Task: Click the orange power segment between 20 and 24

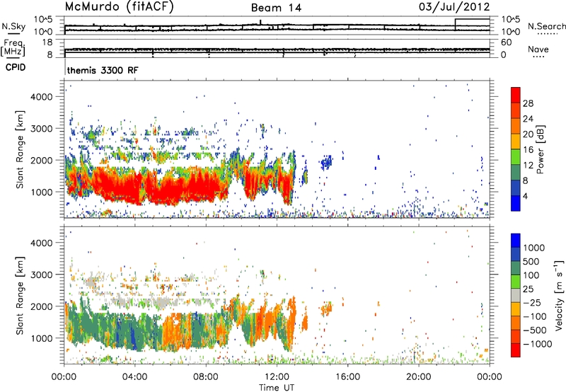Action: tap(516, 126)
